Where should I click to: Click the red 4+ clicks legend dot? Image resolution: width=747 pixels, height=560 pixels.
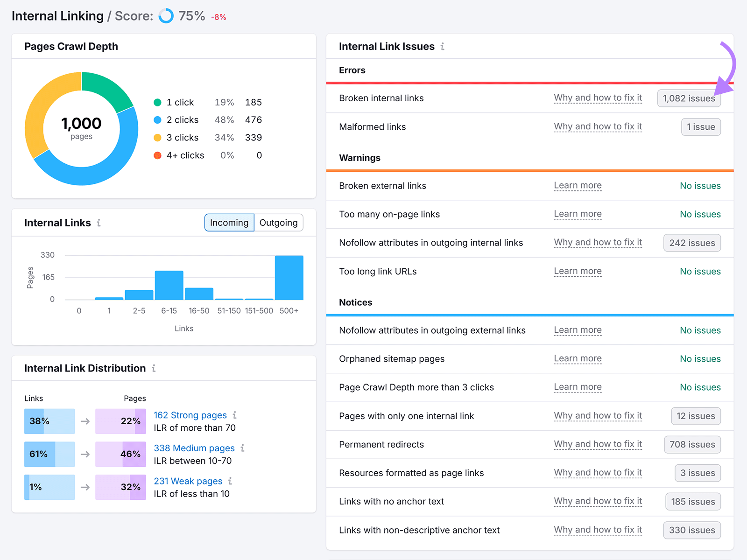158,155
